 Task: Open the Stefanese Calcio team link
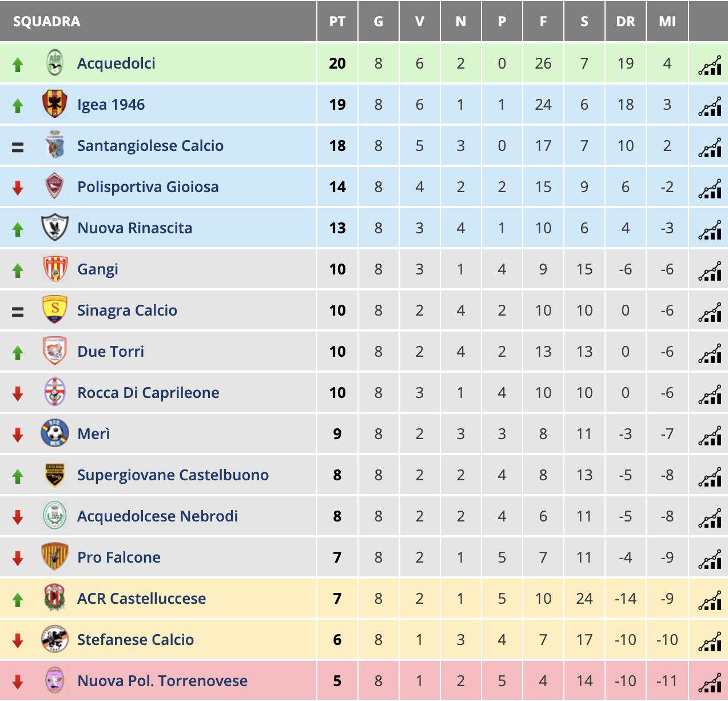(x=136, y=640)
